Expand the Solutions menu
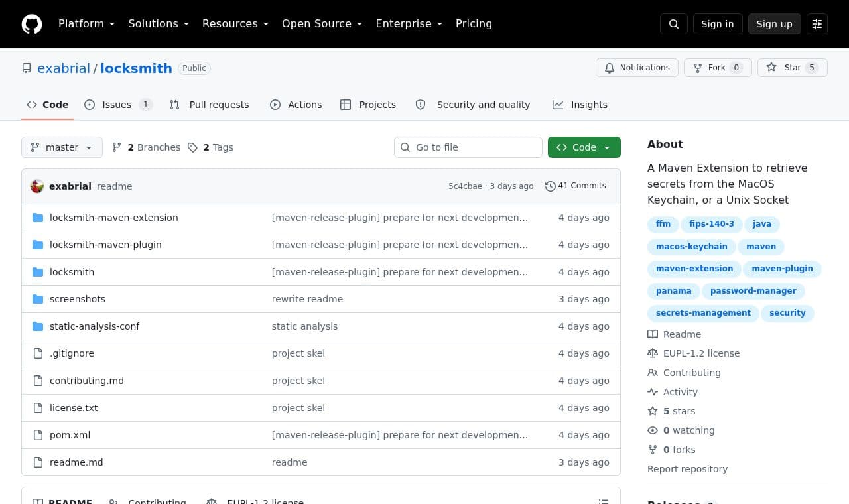This screenshot has height=504, width=849. [159, 24]
